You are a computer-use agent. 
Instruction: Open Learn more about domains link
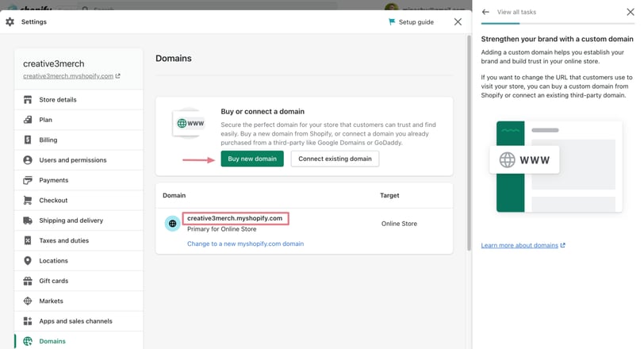point(519,245)
